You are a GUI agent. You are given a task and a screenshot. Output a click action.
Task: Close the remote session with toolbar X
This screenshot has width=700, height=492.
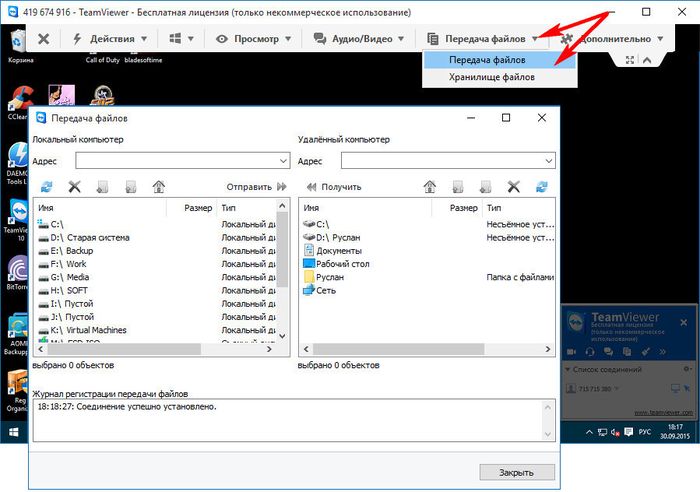[x=43, y=39]
